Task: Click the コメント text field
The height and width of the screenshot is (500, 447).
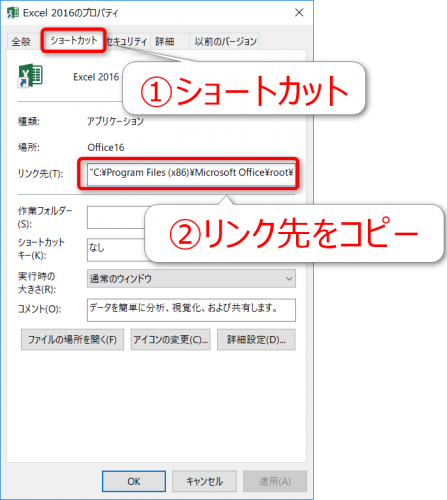Action: (191, 310)
